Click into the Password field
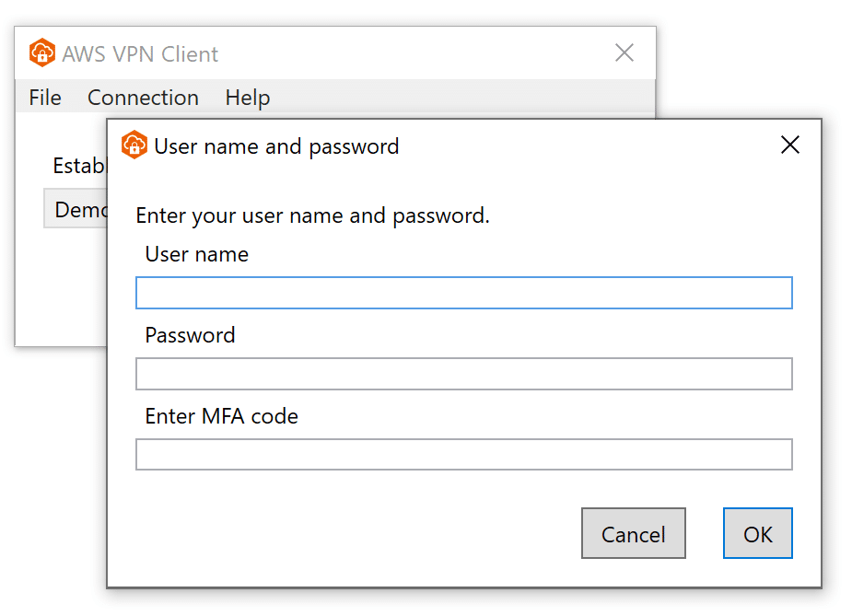The height and width of the screenshot is (616, 852). [463, 374]
